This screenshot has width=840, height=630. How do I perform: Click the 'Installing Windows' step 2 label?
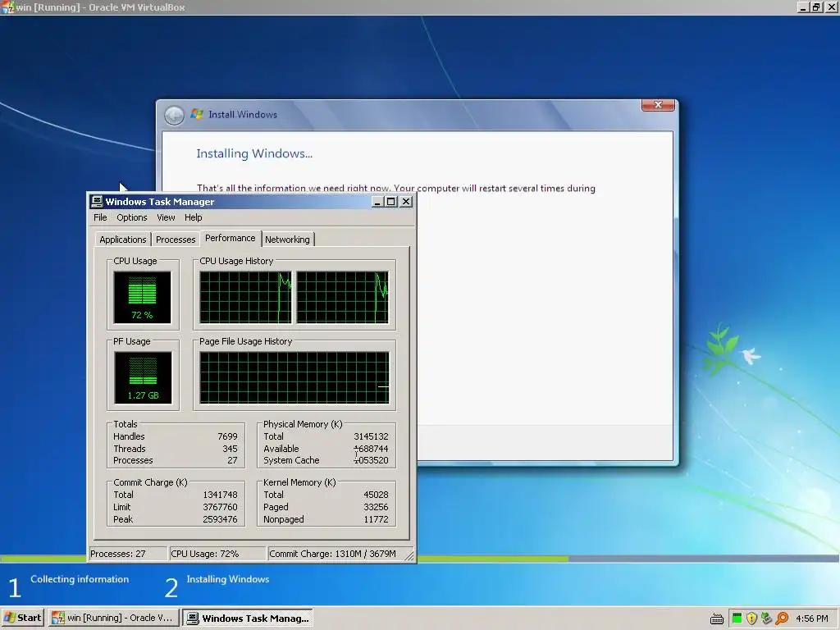click(228, 579)
